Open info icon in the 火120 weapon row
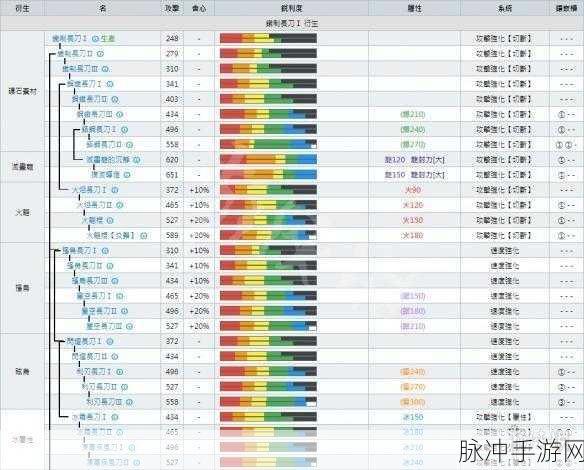The height and width of the screenshot is (470, 584). (x=120, y=205)
